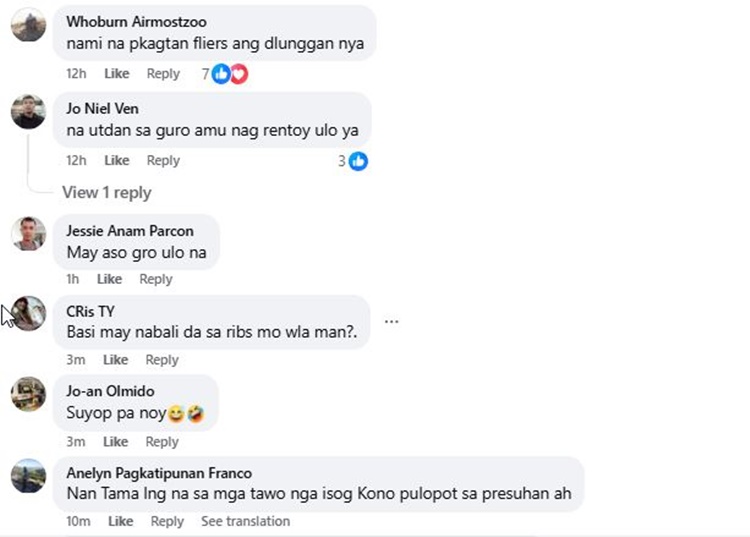Click the 10m timestamp on Anelyn's comment
The width and height of the screenshot is (750, 537).
click(78, 522)
